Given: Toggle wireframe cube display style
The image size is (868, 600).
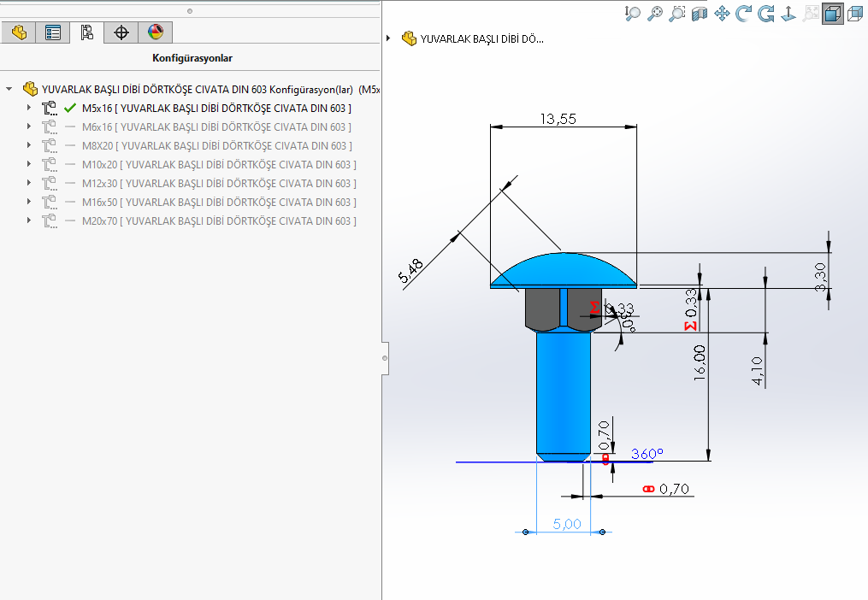Looking at the screenshot, I should [x=853, y=13].
